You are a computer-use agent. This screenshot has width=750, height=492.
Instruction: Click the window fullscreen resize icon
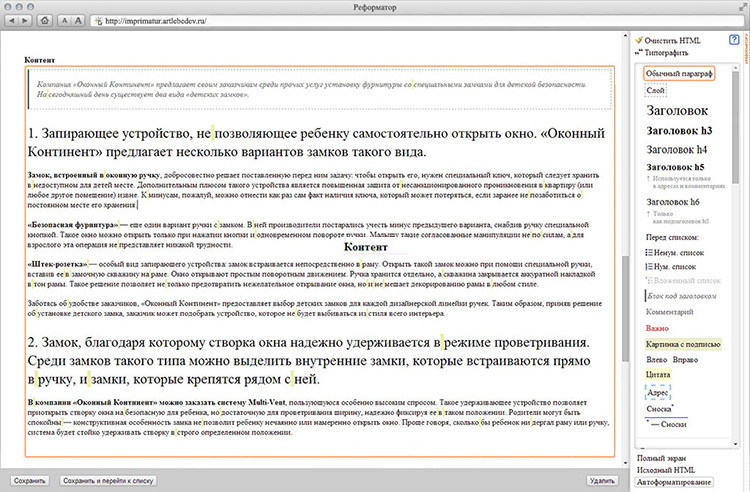(743, 7)
